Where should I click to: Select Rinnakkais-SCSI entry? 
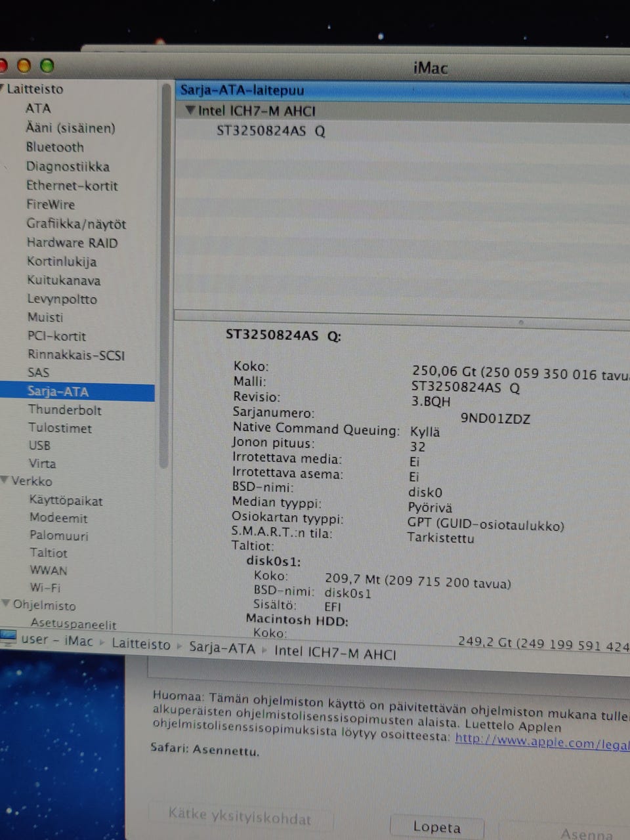click(x=76, y=355)
